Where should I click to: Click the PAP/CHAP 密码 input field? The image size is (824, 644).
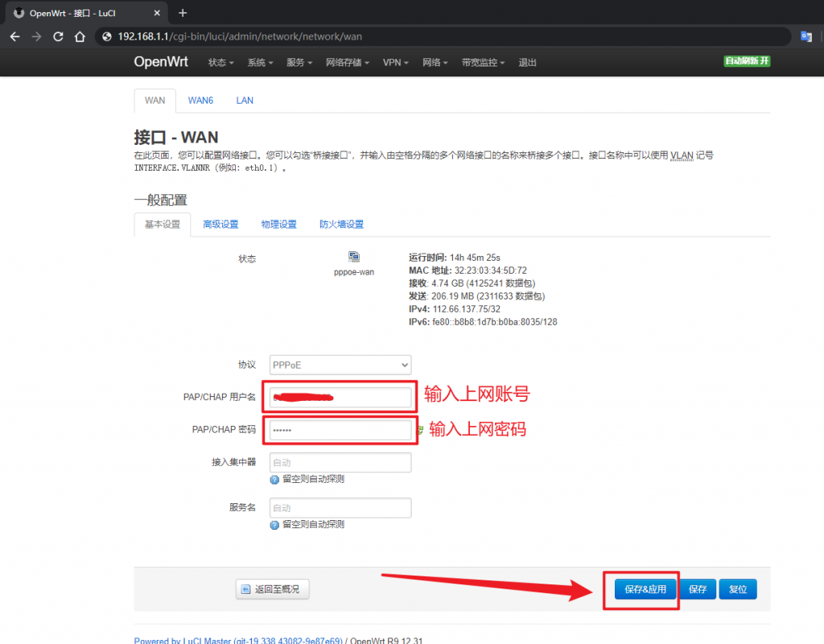340,430
